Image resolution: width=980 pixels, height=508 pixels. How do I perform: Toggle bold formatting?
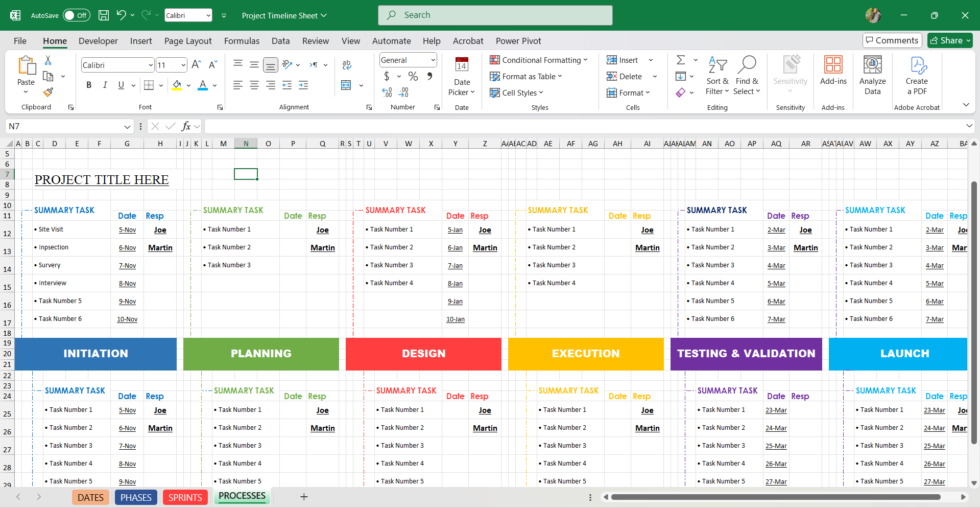tap(88, 85)
